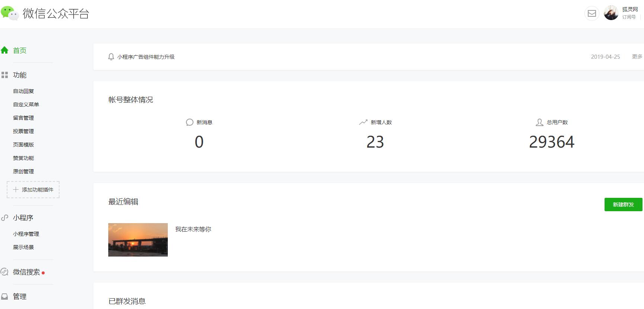The image size is (644, 309).
Task: Open the sunset bridge article thumbnail
Action: point(138,240)
